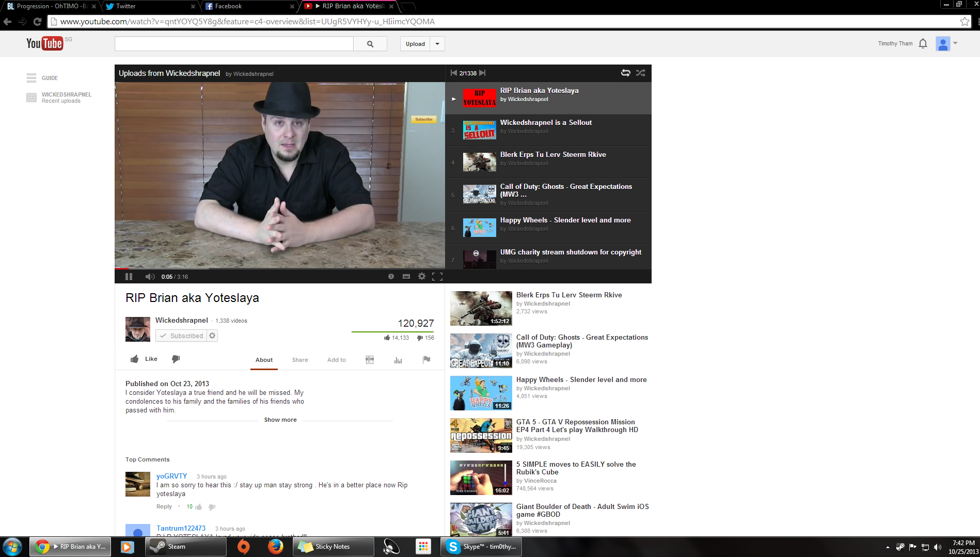Open the transcript icon tab
The width and height of the screenshot is (980, 557).
click(x=370, y=360)
